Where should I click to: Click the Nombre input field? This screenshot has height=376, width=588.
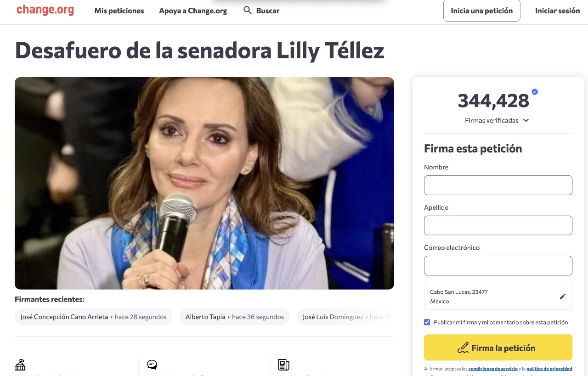[x=498, y=185]
